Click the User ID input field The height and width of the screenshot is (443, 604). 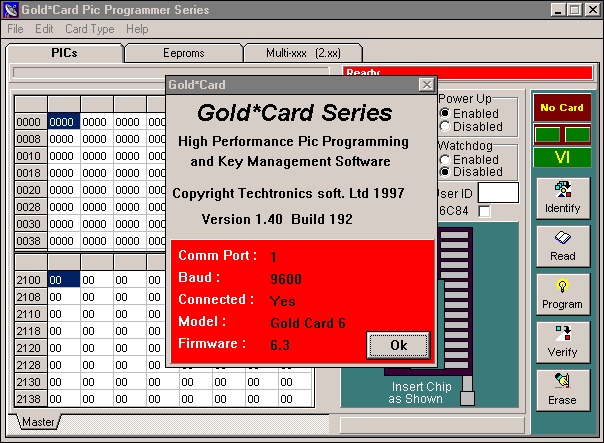click(498, 193)
